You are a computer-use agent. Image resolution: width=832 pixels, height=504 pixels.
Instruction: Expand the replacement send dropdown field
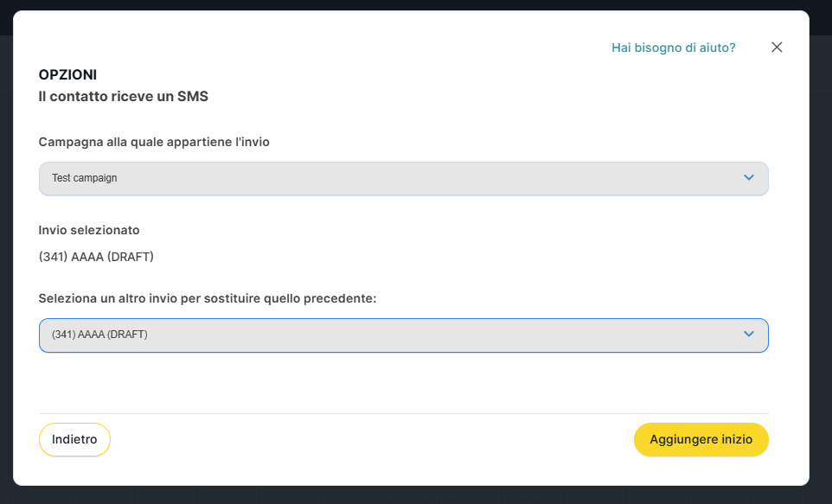tap(403, 335)
